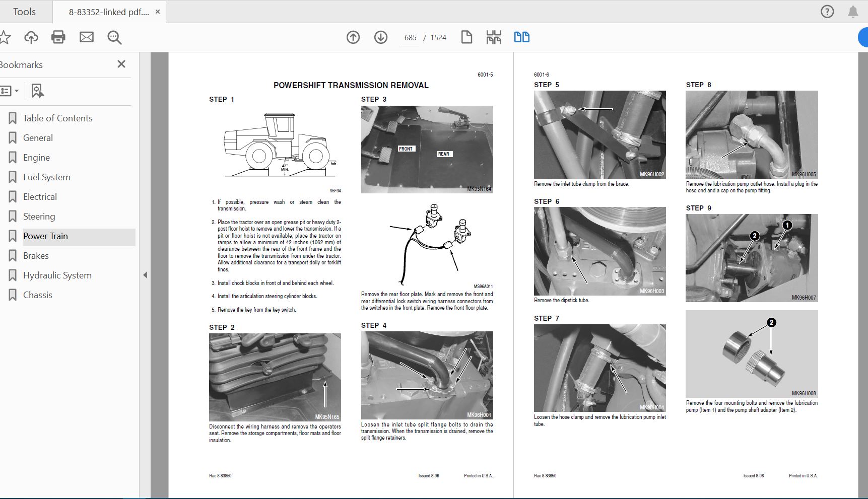Open the Table of Contents bookmark
The width and height of the screenshot is (868, 499).
(58, 118)
